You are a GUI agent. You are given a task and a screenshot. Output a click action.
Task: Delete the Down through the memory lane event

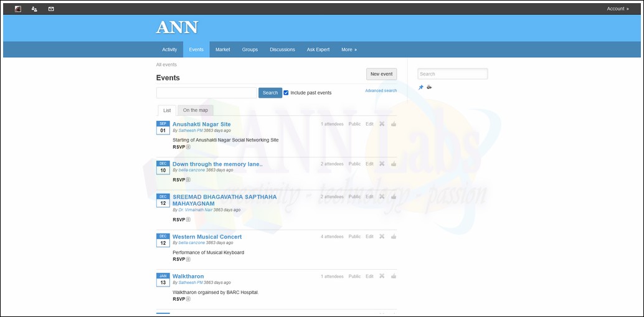point(382,164)
